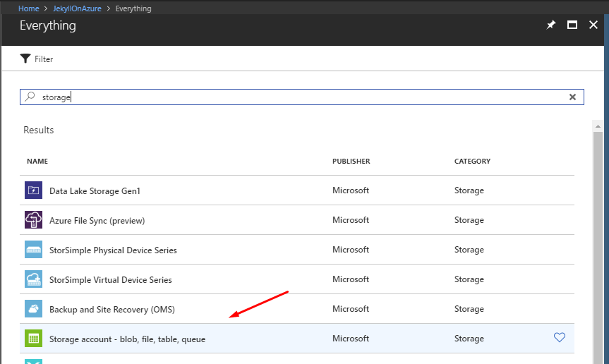Viewport: 609px width, 364px height.
Task: Click Storage category in Backup and Site Recovery row
Action: [x=469, y=309]
